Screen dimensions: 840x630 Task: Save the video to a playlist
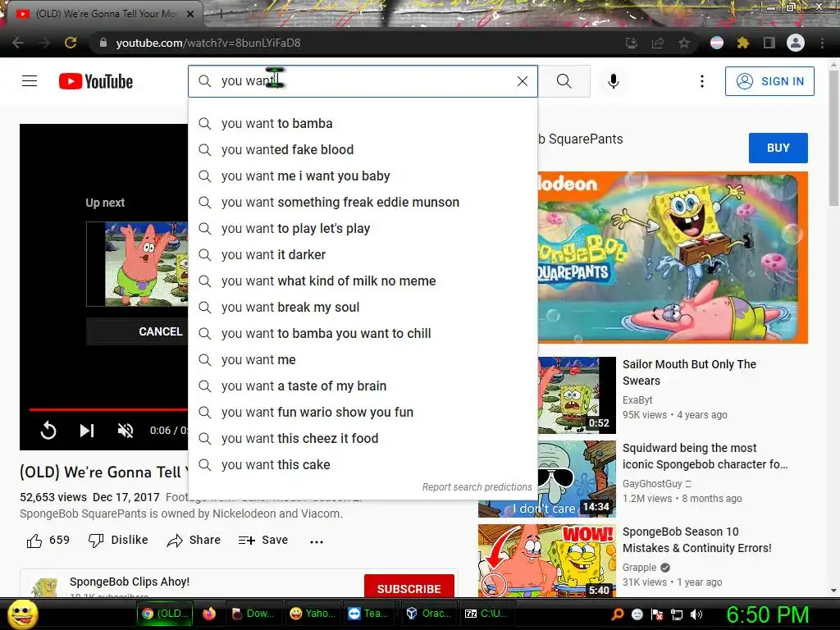pyautogui.click(x=263, y=540)
